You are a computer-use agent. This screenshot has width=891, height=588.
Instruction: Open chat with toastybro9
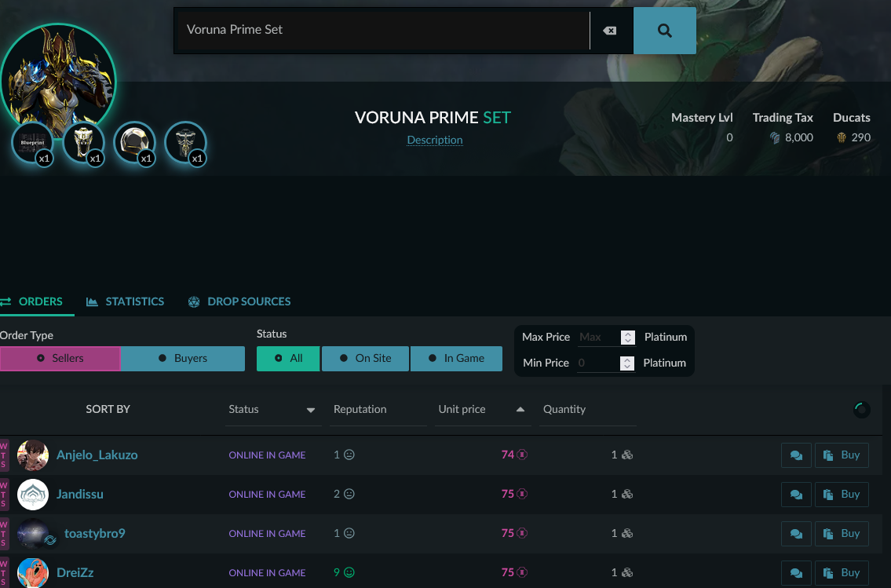(x=796, y=534)
